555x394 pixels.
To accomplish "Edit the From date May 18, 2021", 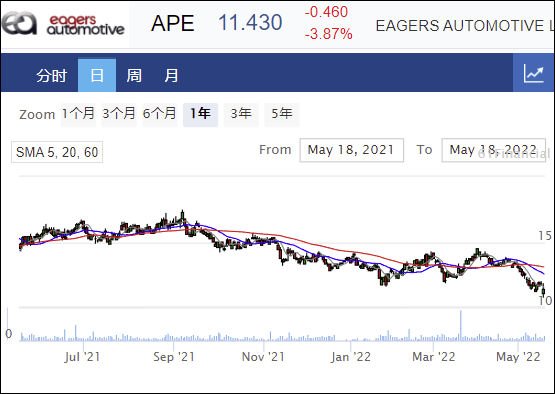I will [x=351, y=150].
